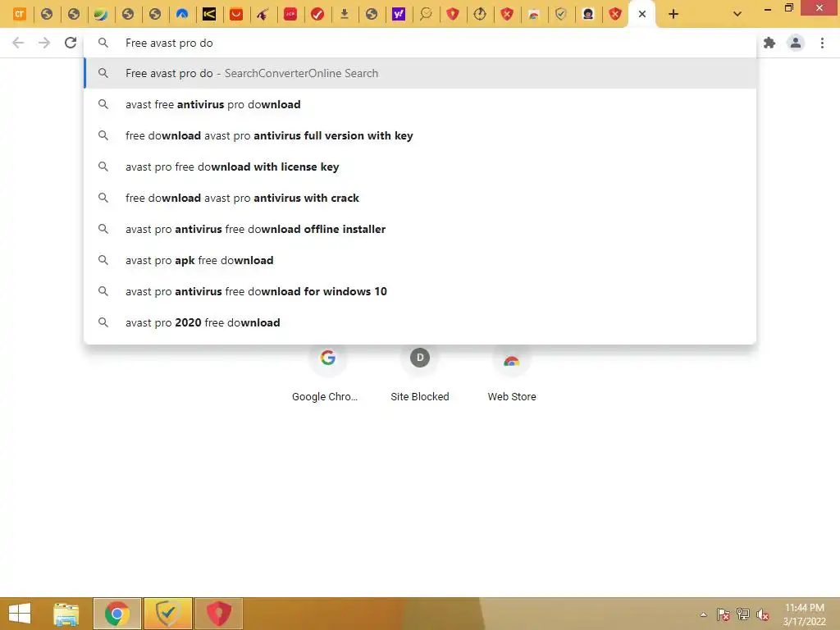This screenshot has height=630, width=840.
Task: Switch to the blue mountain logo tab
Action: [182, 14]
